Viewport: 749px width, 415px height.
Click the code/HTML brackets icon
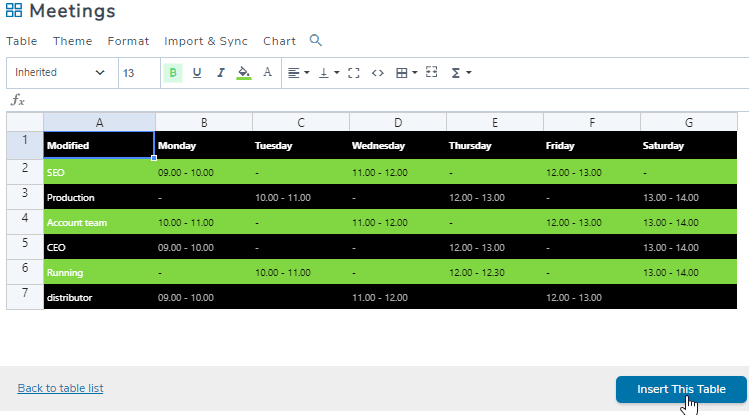pos(378,73)
